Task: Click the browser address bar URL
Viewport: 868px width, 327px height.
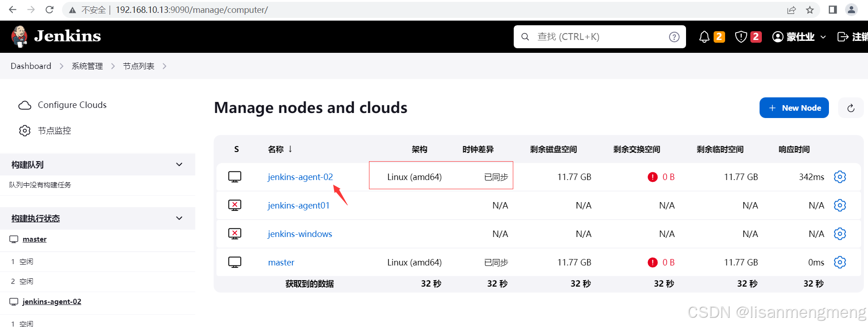Action: 192,10
